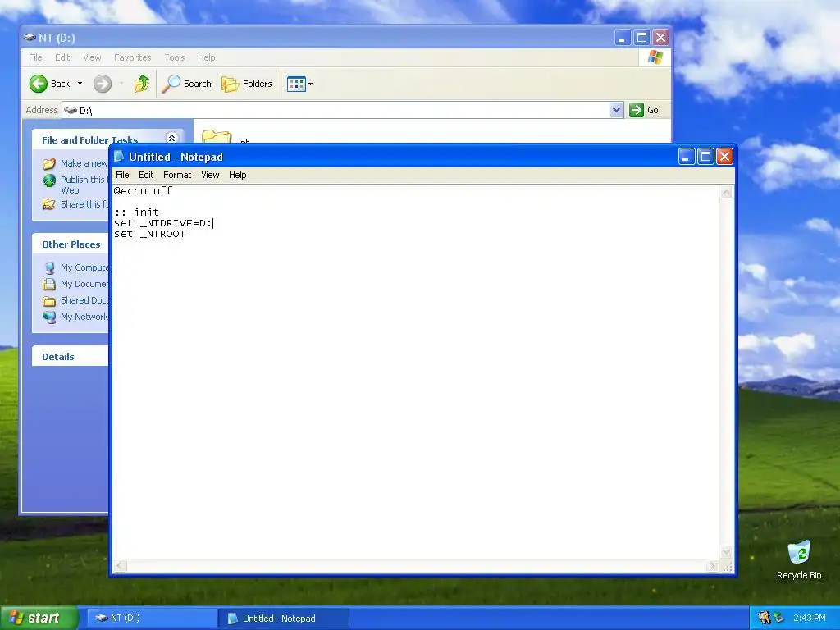Open the Start menu

(39, 618)
